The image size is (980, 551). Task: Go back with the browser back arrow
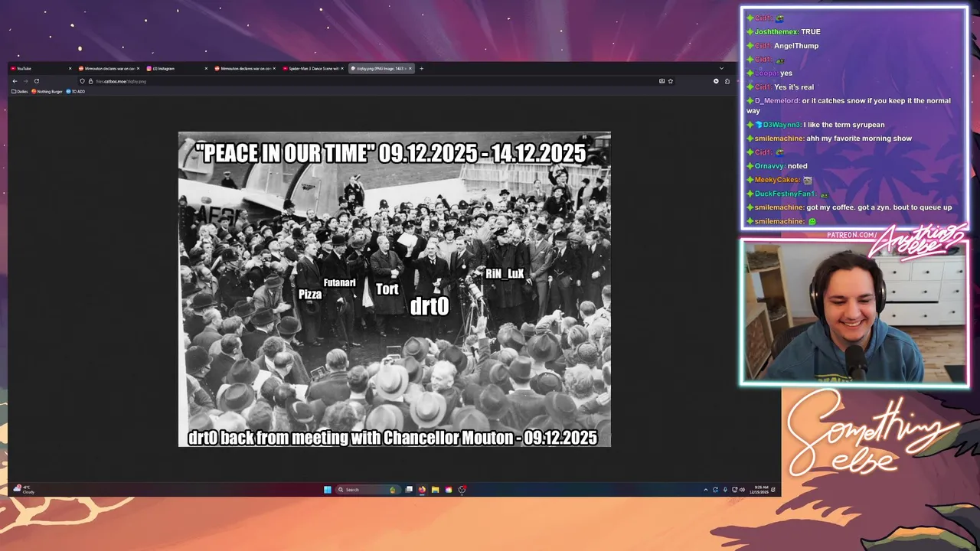tap(15, 81)
